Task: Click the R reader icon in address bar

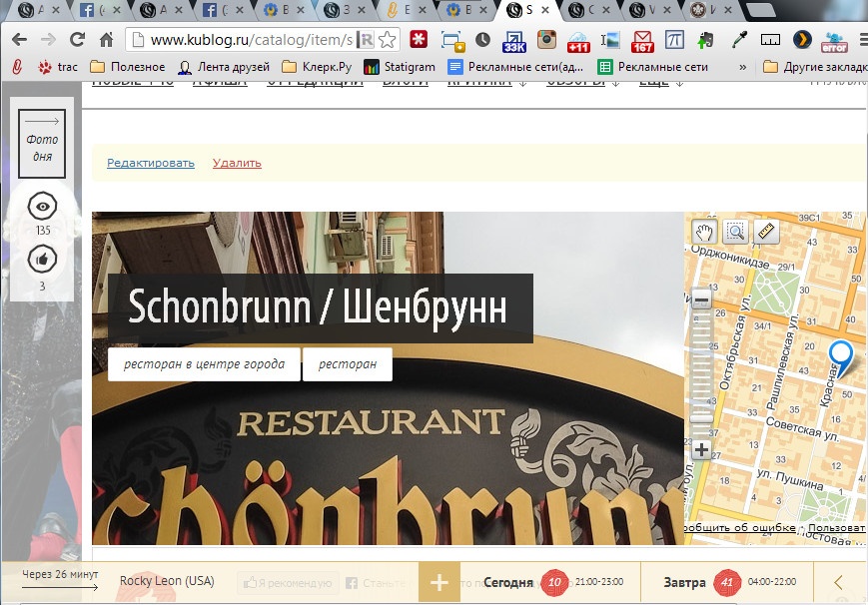Action: click(x=366, y=40)
